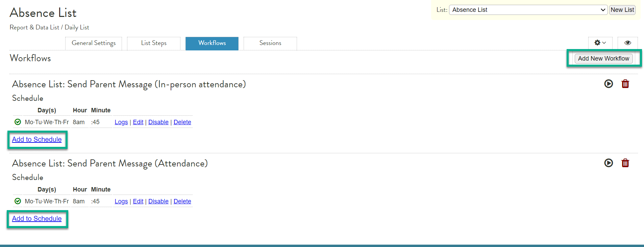Expand the List selector dropdown
The image size is (644, 247).
click(528, 10)
